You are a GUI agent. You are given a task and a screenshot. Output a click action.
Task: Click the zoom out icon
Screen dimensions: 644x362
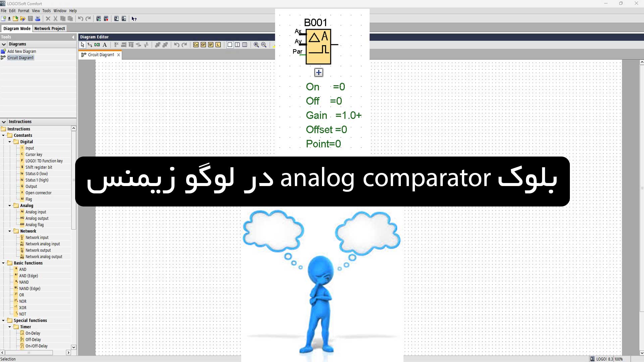click(x=264, y=44)
